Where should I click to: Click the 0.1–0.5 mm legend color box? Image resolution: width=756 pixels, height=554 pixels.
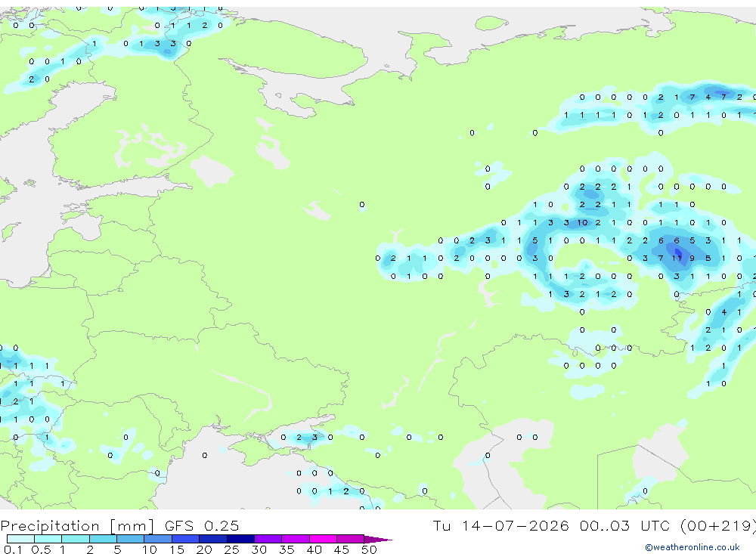point(20,539)
